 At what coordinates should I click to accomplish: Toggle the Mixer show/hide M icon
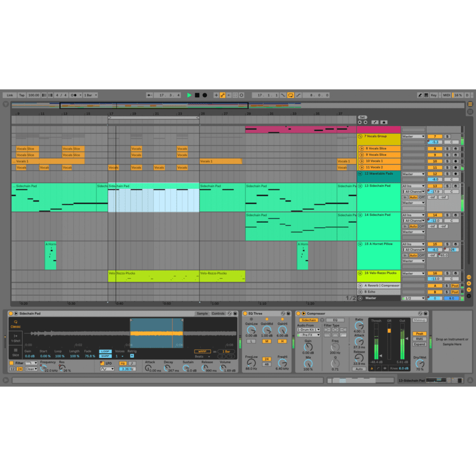coord(469,290)
